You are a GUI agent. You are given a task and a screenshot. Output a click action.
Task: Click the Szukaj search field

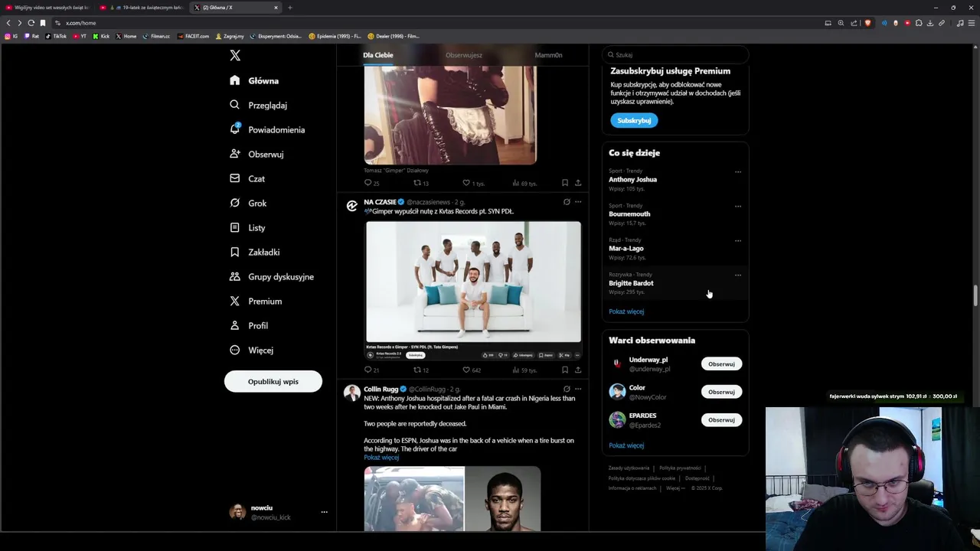(x=675, y=54)
